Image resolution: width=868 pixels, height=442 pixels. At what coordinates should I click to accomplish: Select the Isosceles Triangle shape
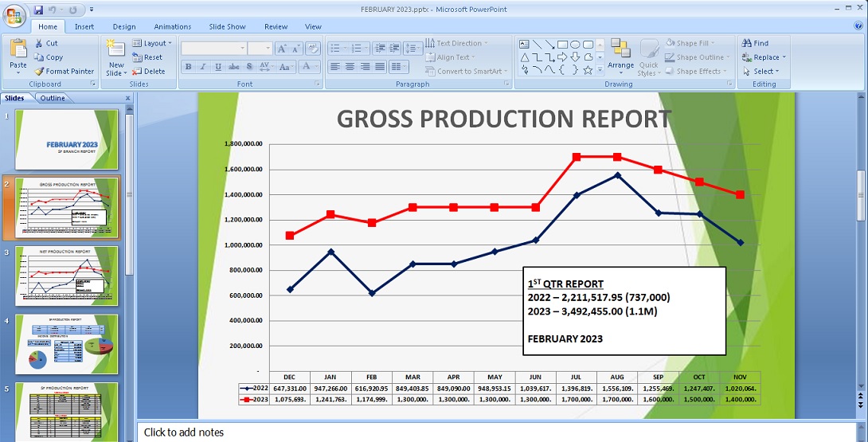pos(525,57)
